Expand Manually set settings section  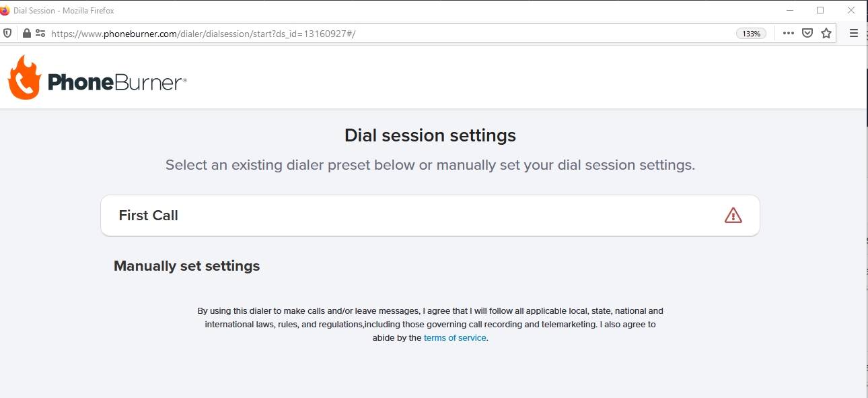point(186,266)
